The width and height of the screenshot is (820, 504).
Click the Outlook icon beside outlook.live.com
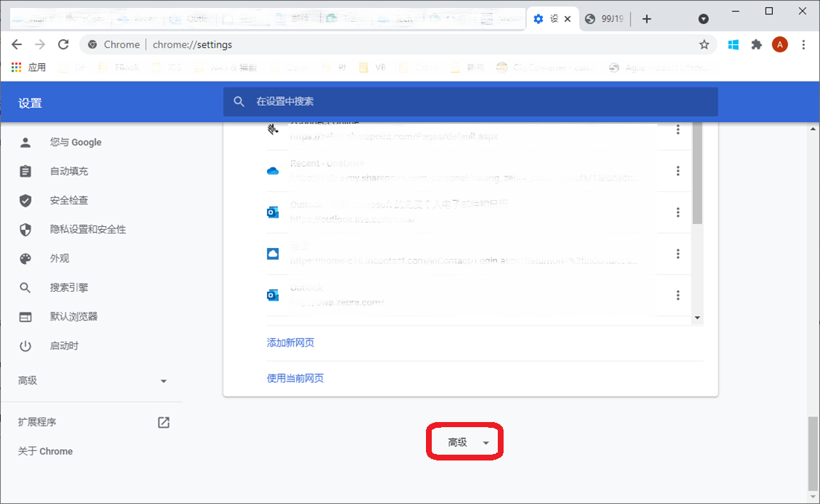click(x=272, y=212)
